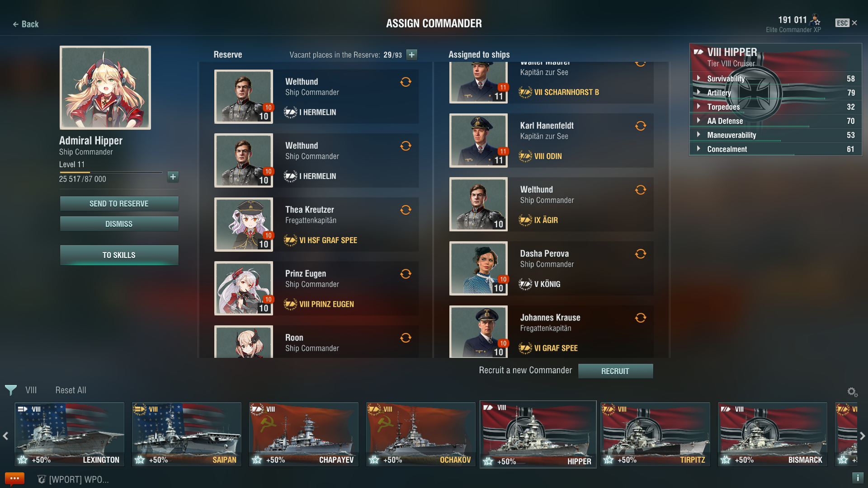Click SEND TO RESERVE button
The width and height of the screenshot is (868, 488).
pyautogui.click(x=119, y=204)
